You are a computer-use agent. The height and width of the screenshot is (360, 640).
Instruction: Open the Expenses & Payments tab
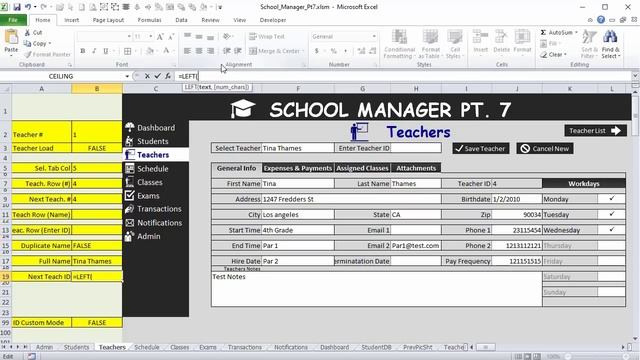(298, 168)
